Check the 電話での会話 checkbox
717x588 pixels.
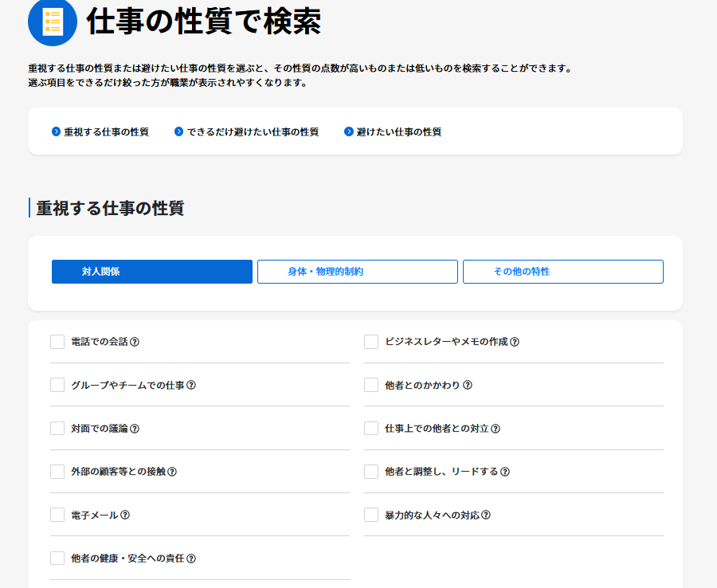click(57, 342)
